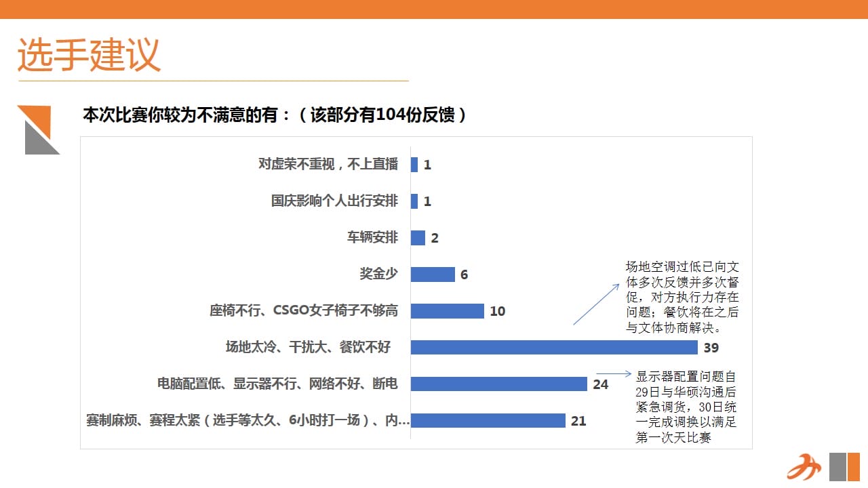
Task: Click the orange and gray triangle slide icon
Action: point(39,130)
